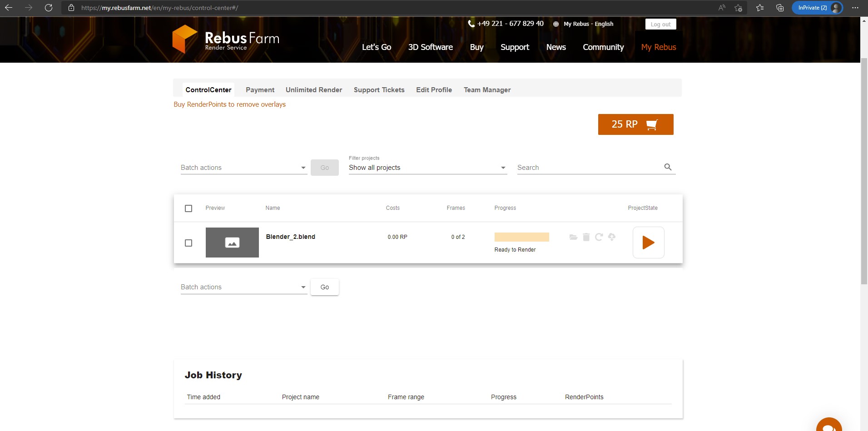Click the Rebus Farm logo
This screenshot has height=431, width=868.
point(226,40)
